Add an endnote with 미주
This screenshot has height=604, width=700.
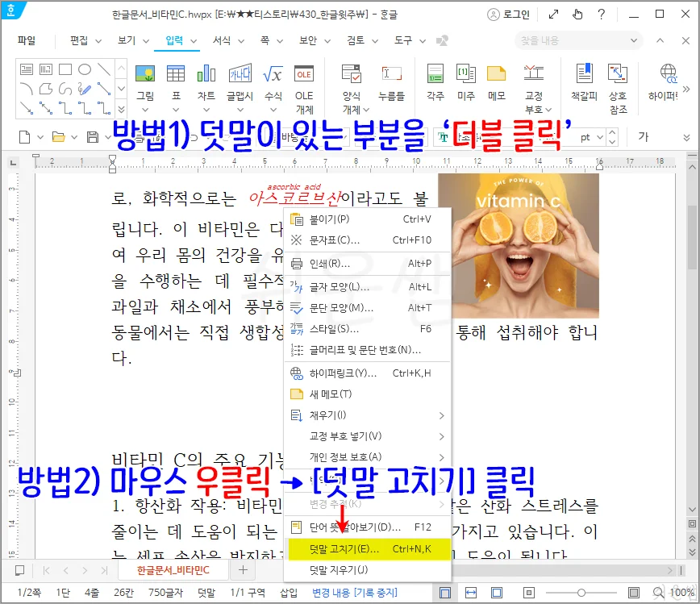point(466,73)
